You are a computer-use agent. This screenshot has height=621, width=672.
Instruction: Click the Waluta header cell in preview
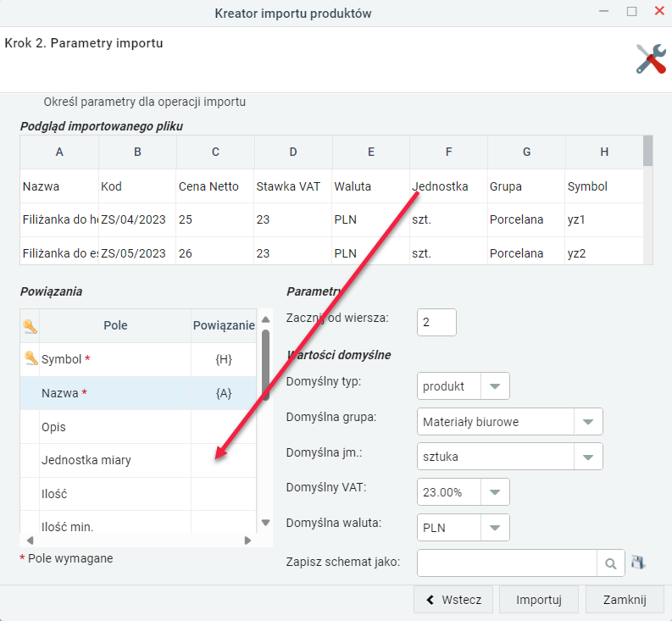(371, 186)
